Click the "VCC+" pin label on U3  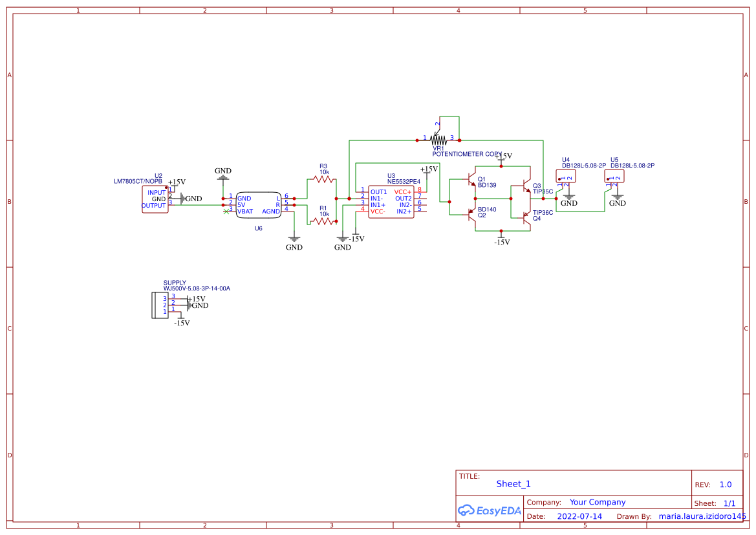(403, 192)
